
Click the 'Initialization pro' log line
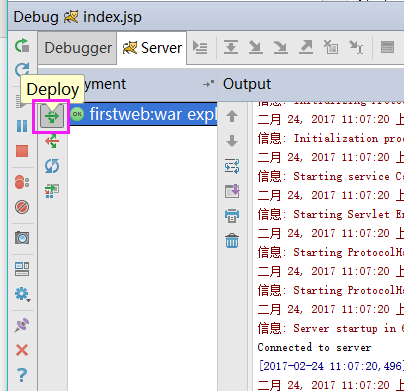coord(330,138)
